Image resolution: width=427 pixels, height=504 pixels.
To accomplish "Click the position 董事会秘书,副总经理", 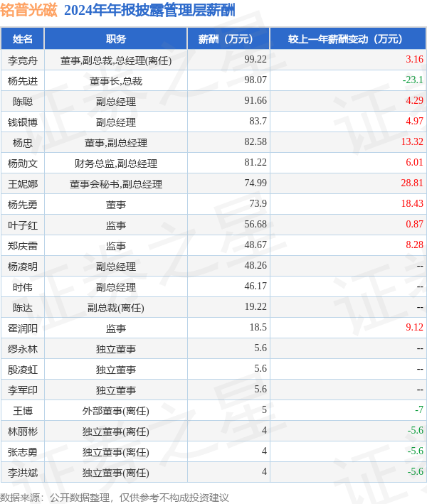I will point(116,184).
